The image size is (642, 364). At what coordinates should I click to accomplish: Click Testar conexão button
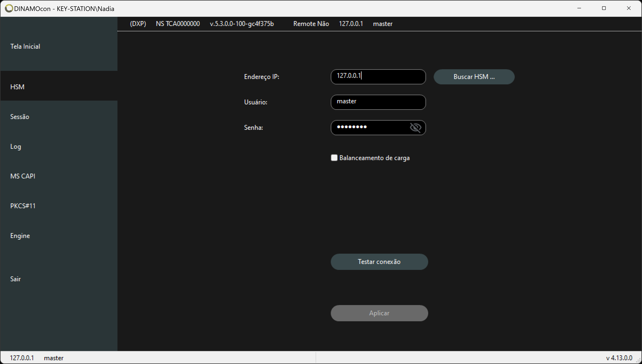379,262
